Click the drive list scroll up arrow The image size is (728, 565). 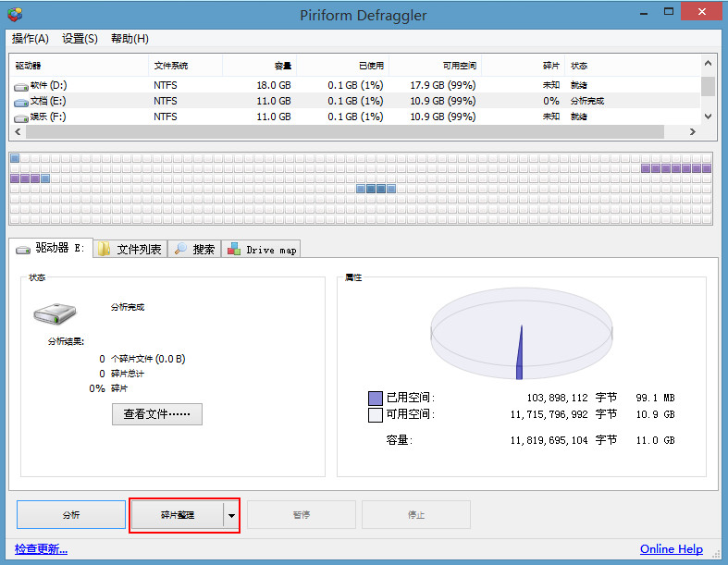tap(708, 63)
